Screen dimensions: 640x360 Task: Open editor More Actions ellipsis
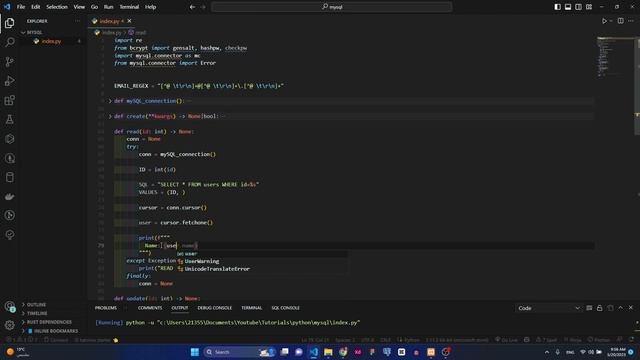click(631, 21)
